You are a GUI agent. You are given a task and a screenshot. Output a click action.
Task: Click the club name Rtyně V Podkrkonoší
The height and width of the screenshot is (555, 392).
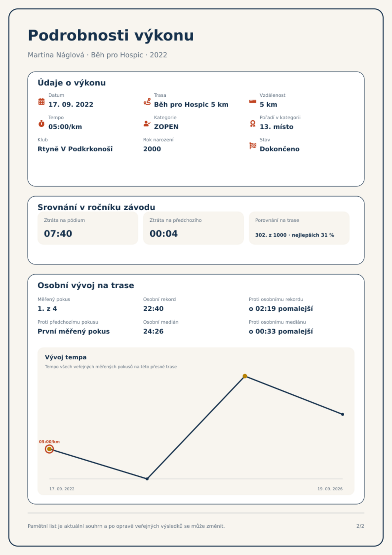point(75,149)
